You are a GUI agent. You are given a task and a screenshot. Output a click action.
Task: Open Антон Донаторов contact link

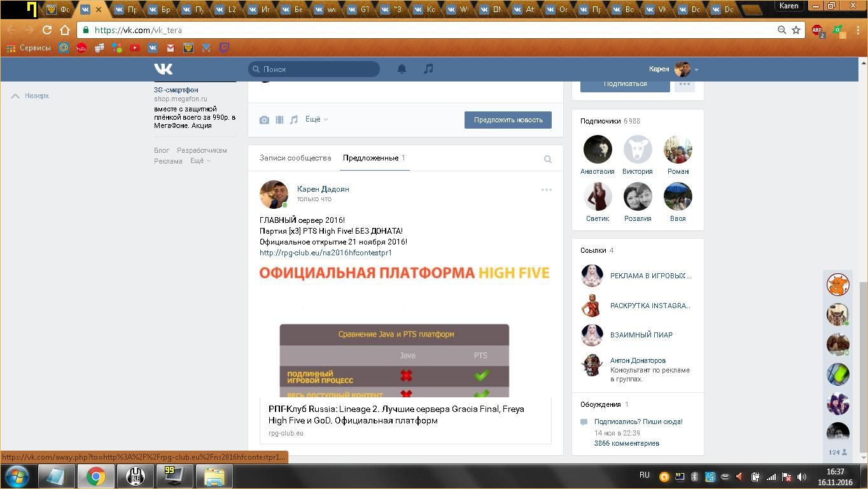coord(638,360)
